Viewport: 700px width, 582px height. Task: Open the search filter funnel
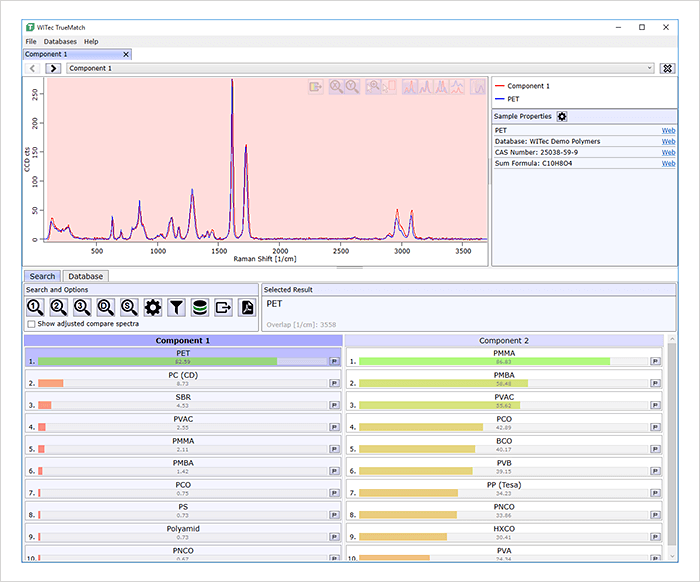(x=176, y=308)
